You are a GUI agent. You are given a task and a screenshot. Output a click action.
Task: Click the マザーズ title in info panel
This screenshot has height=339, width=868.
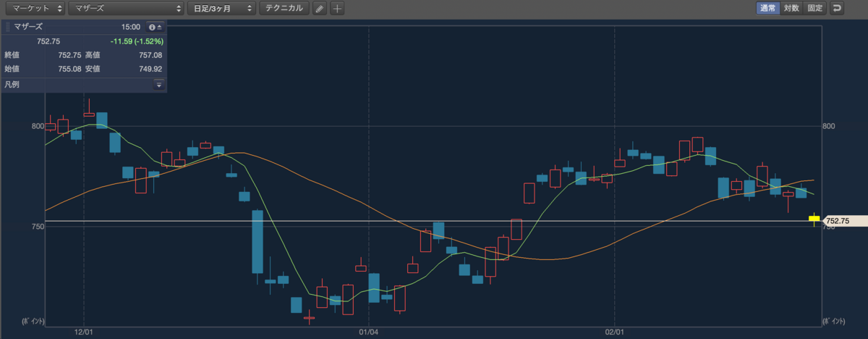click(28, 27)
